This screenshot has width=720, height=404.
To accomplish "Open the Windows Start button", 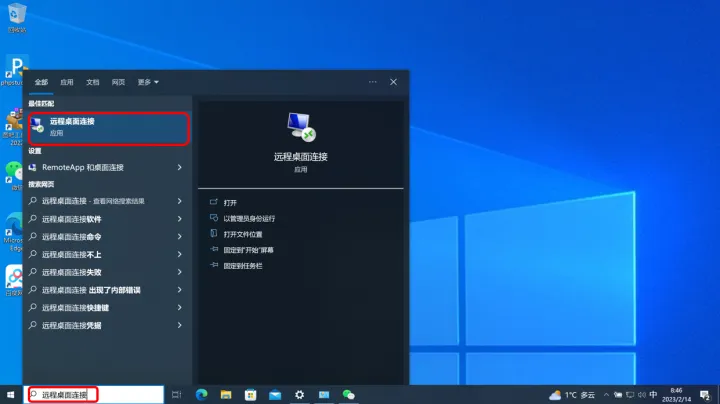I will point(11,395).
